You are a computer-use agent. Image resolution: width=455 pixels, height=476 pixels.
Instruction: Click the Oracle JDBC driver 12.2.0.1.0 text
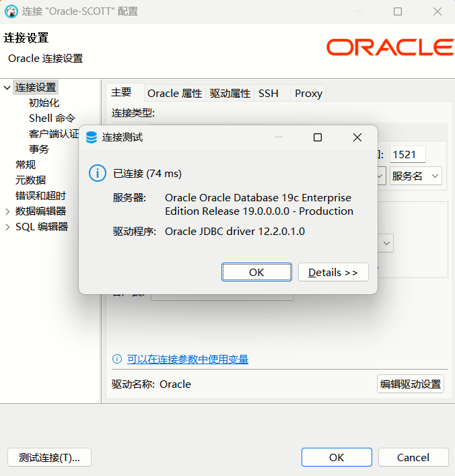pyautogui.click(x=235, y=232)
